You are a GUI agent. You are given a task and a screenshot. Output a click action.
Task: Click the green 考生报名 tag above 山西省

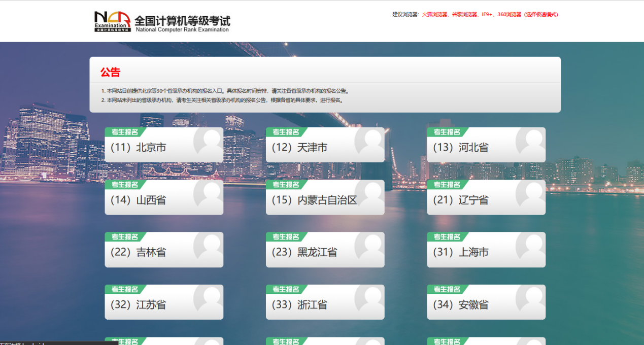point(125,185)
